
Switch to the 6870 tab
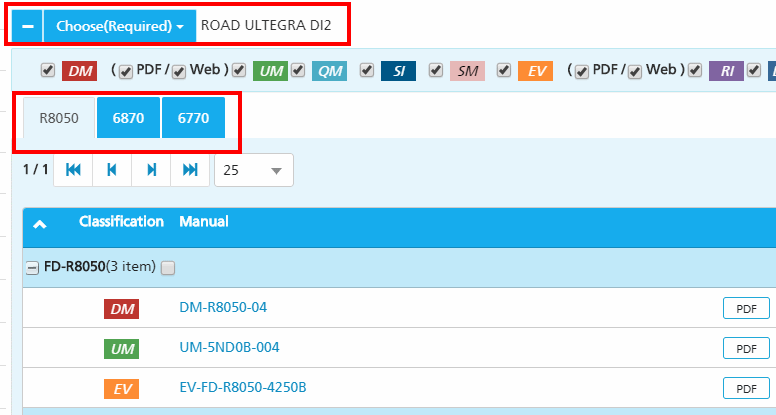pos(128,118)
